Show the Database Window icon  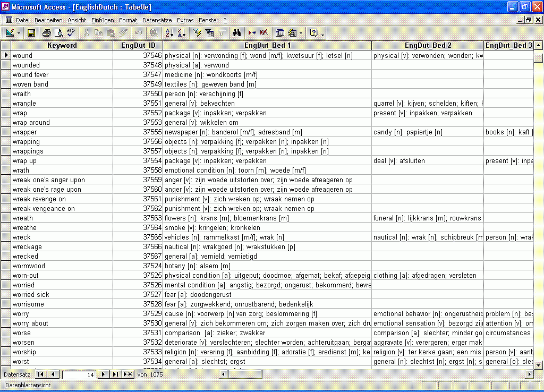pyautogui.click(x=279, y=33)
